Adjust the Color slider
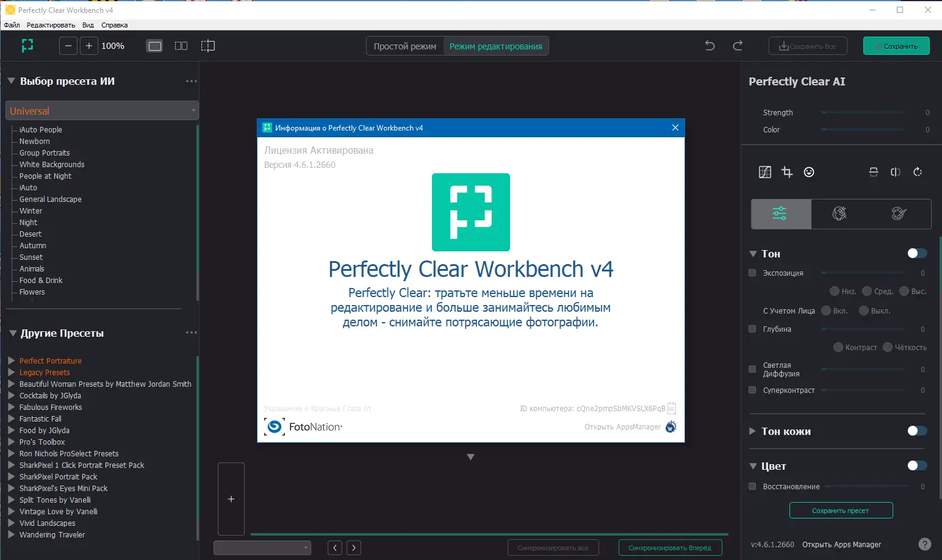Image resolution: width=942 pixels, height=560 pixels. [863, 129]
